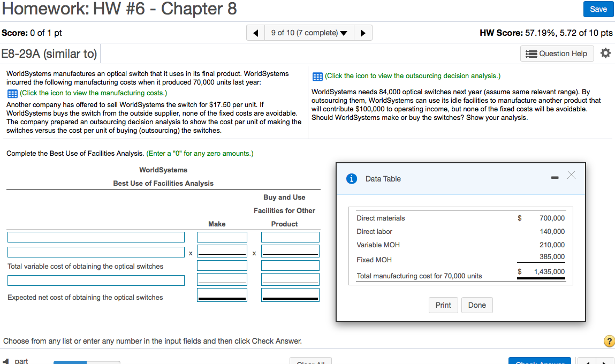Open the outsourcing decision analysis link
The width and height of the screenshot is (615, 364).
413,75
